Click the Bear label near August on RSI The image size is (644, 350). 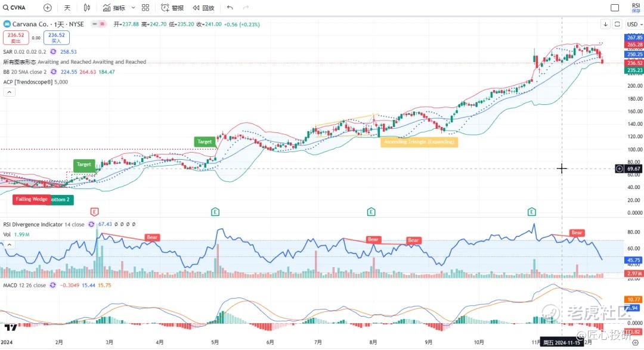click(x=373, y=240)
